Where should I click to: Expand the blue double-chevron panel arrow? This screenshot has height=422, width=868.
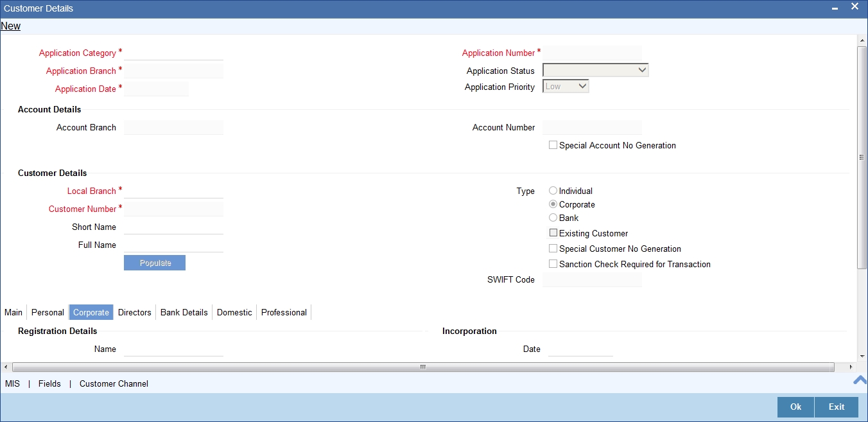tap(860, 380)
